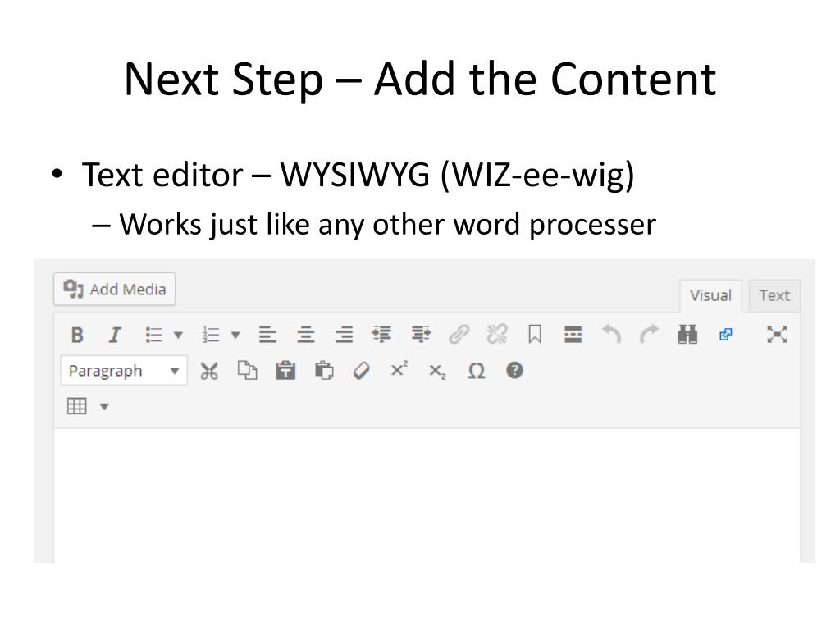The image size is (840, 630).
Task: Insert a numbered list
Action: pyautogui.click(x=211, y=335)
